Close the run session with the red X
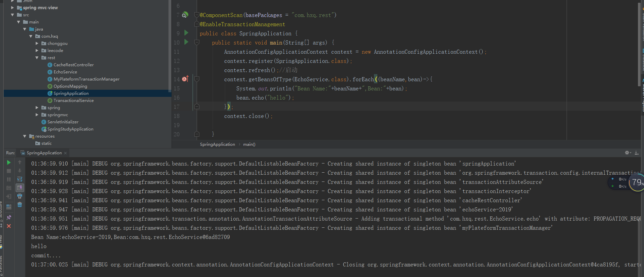 tap(9, 226)
